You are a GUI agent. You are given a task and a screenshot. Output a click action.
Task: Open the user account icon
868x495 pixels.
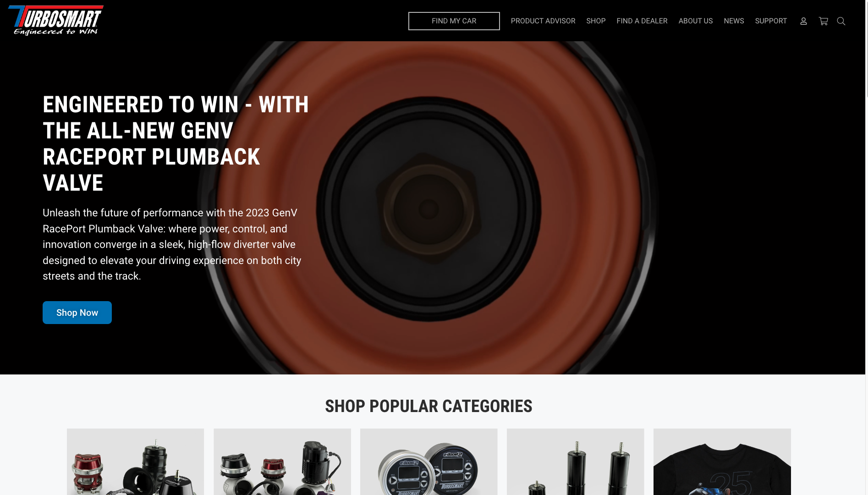click(803, 21)
